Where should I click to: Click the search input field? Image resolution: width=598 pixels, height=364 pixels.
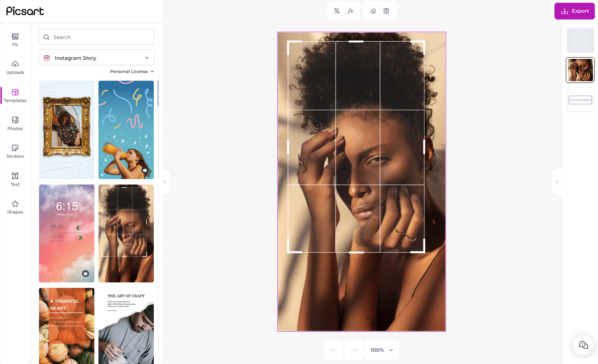click(96, 37)
